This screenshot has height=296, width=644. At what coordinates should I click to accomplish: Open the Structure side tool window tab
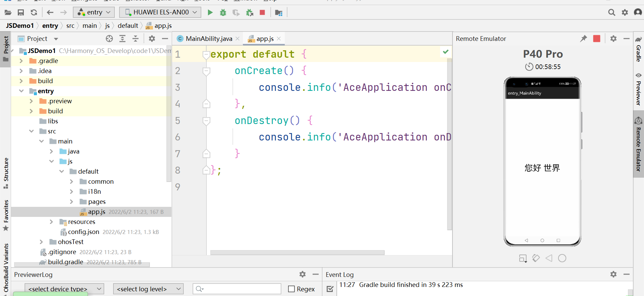click(6, 173)
